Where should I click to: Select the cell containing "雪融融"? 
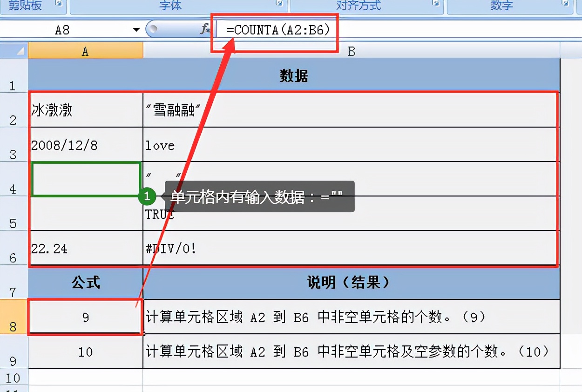pyautogui.click(x=352, y=110)
